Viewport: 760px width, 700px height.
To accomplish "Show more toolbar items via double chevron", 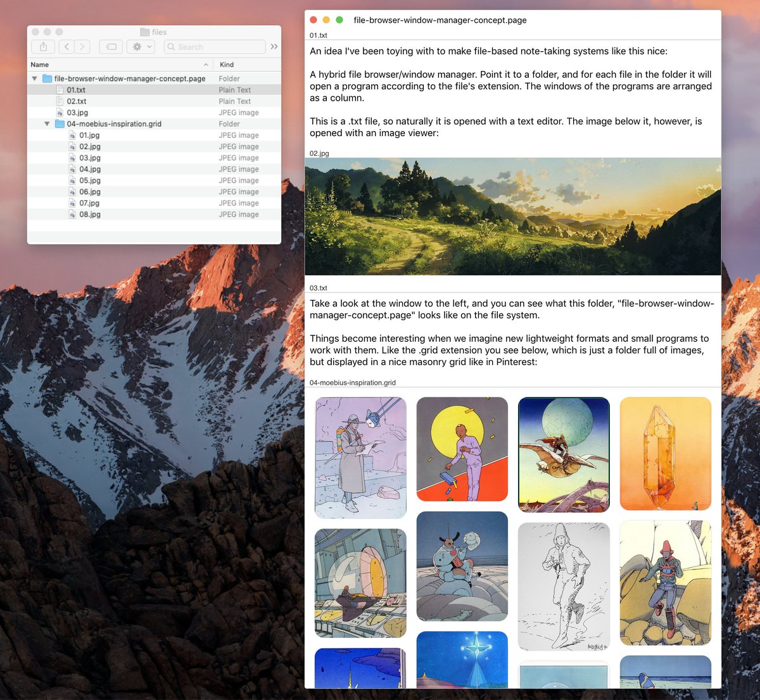I will click(x=274, y=47).
